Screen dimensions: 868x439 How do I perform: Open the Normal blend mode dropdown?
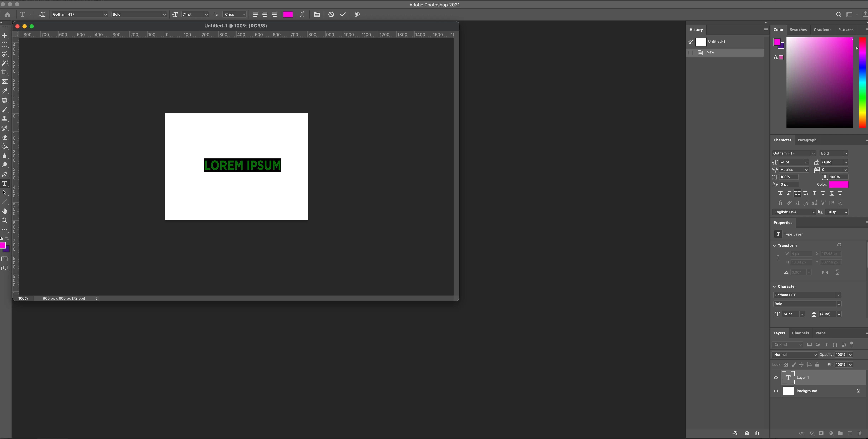(794, 354)
